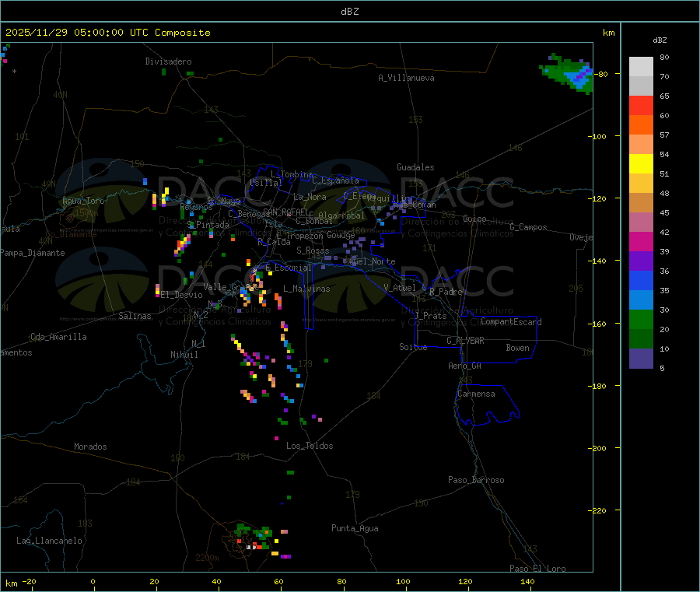Click the red swatch in dBZ legend
The image size is (700, 592).
click(641, 105)
